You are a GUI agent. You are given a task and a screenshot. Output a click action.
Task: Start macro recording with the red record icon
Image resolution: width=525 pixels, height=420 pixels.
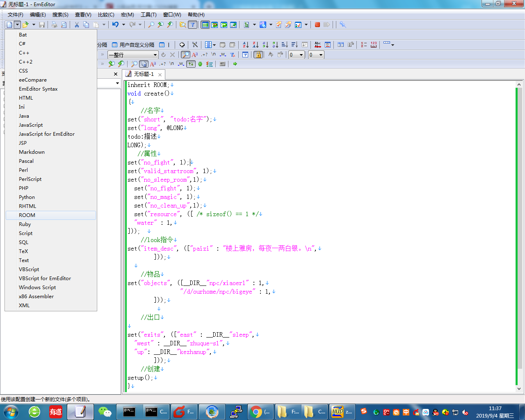pyautogui.click(x=317, y=25)
